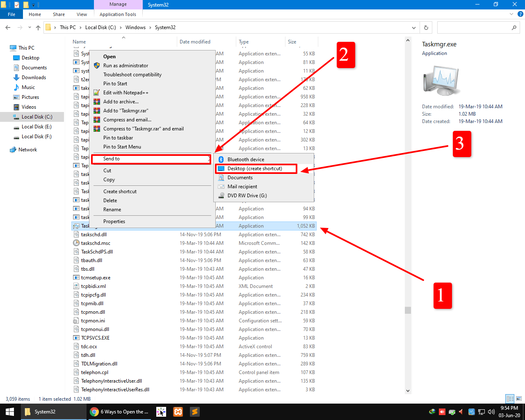Open the Edit with Notepad++ icon

[x=97, y=93]
